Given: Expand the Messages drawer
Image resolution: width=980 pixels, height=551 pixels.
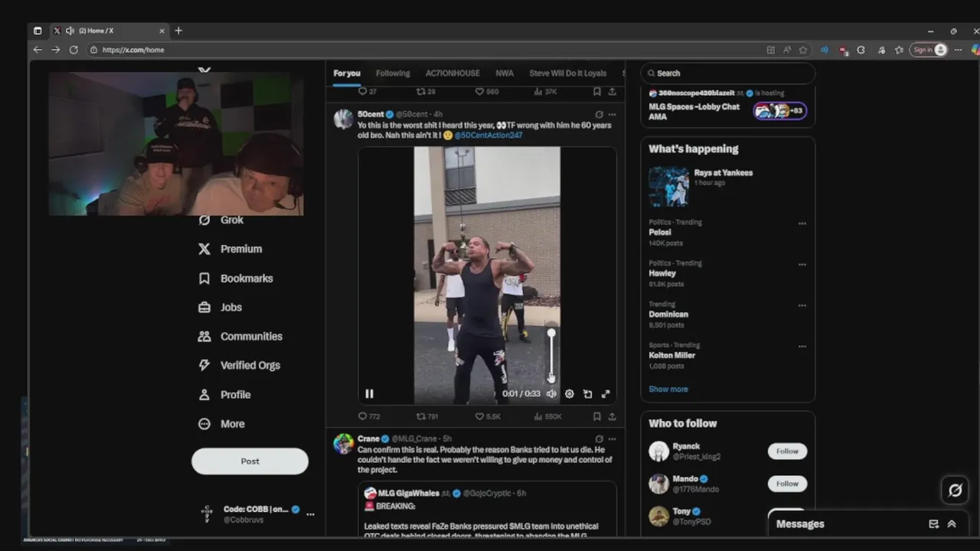Looking at the screenshot, I should [952, 524].
